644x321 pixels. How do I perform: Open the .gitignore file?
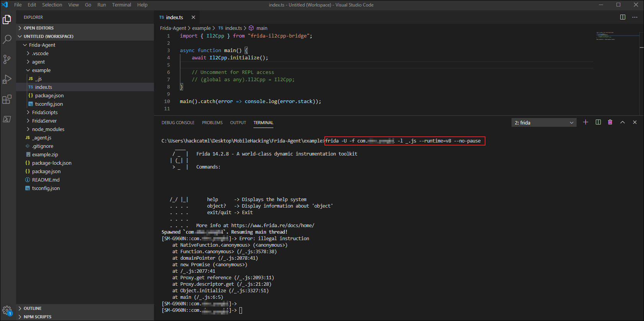pos(85,146)
